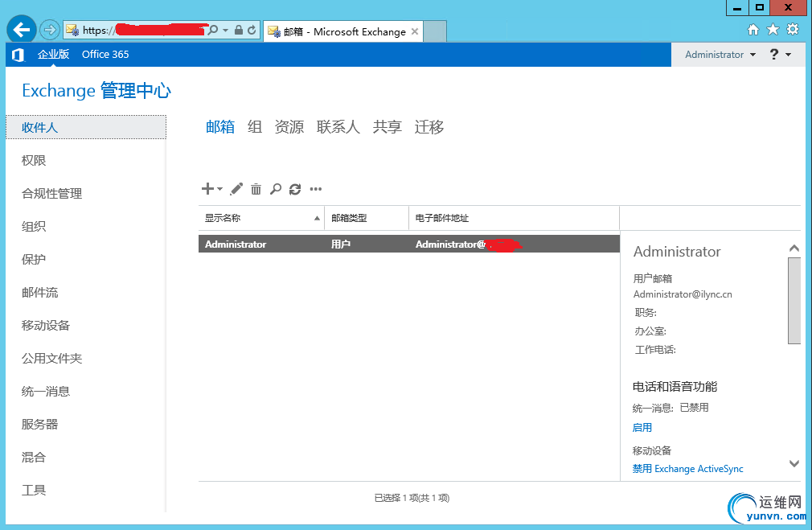The height and width of the screenshot is (530, 812).
Task: Click the 启用 link for unified messaging
Action: click(x=642, y=427)
